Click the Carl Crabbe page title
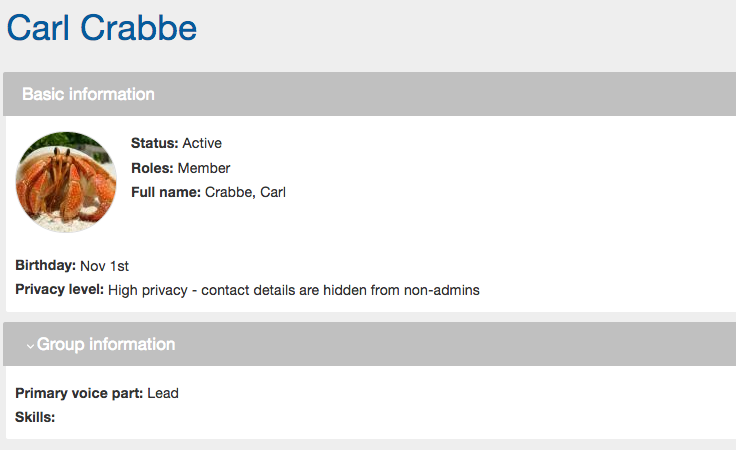Image resolution: width=736 pixels, height=450 pixels. point(102,28)
